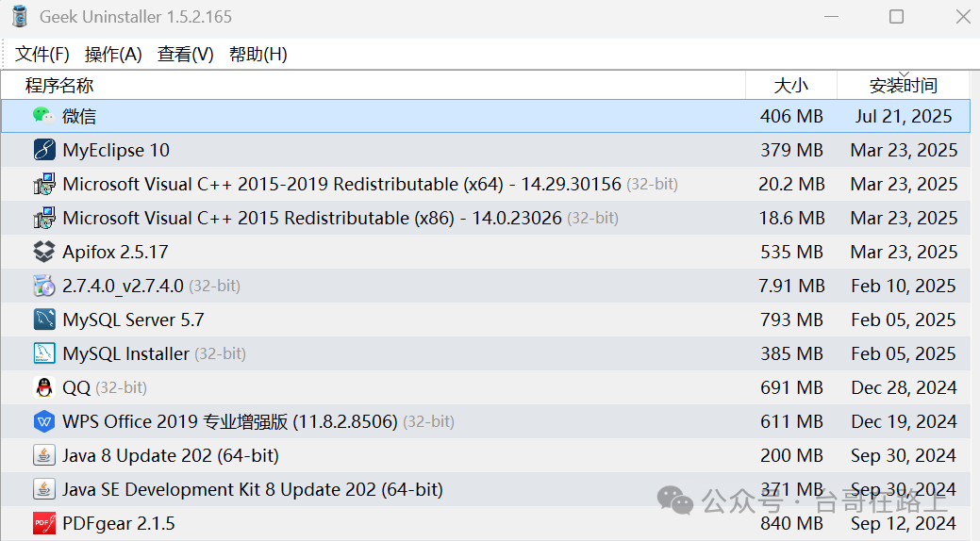The height and width of the screenshot is (541, 980).
Task: Click the Apifox 2.5.17 icon
Action: 43,252
